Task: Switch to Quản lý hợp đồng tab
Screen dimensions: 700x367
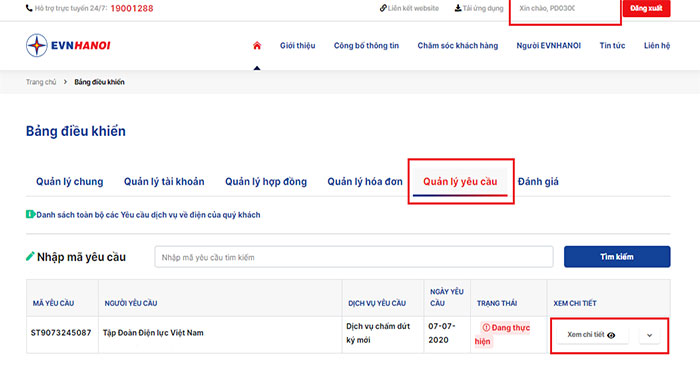Action: (x=266, y=181)
